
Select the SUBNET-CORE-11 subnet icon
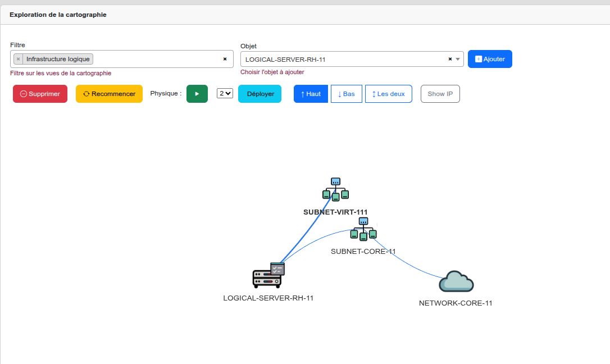click(363, 229)
